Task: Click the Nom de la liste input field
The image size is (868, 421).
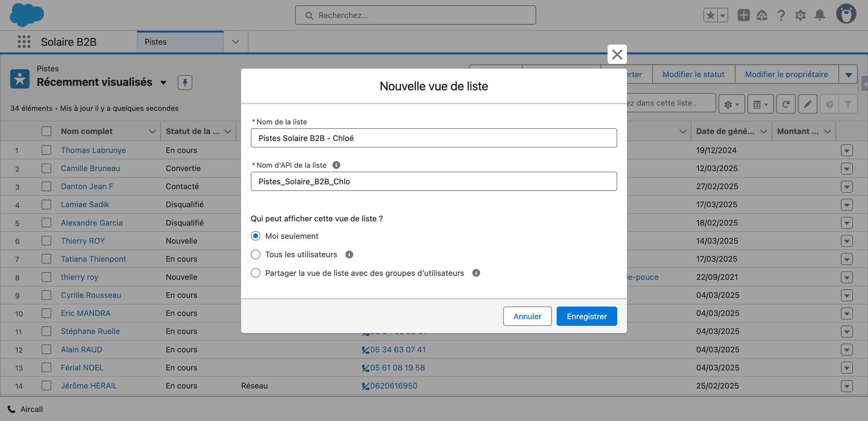Action: point(434,138)
